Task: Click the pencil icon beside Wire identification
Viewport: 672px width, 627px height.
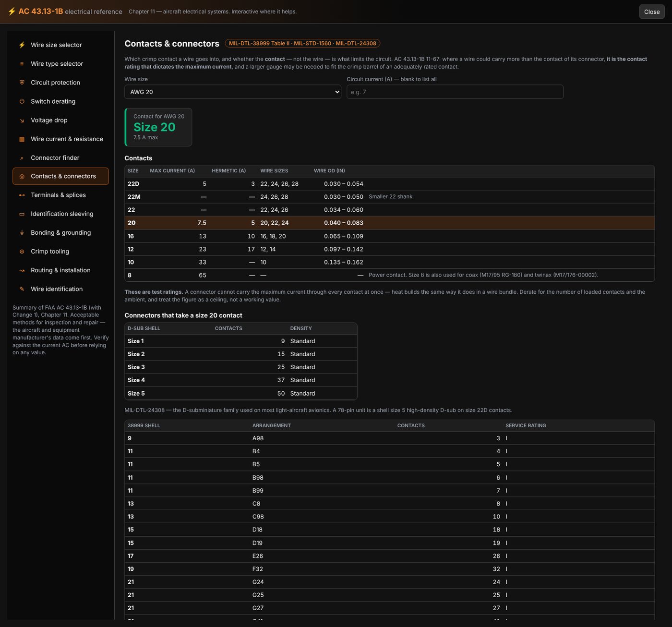Action: click(22, 289)
